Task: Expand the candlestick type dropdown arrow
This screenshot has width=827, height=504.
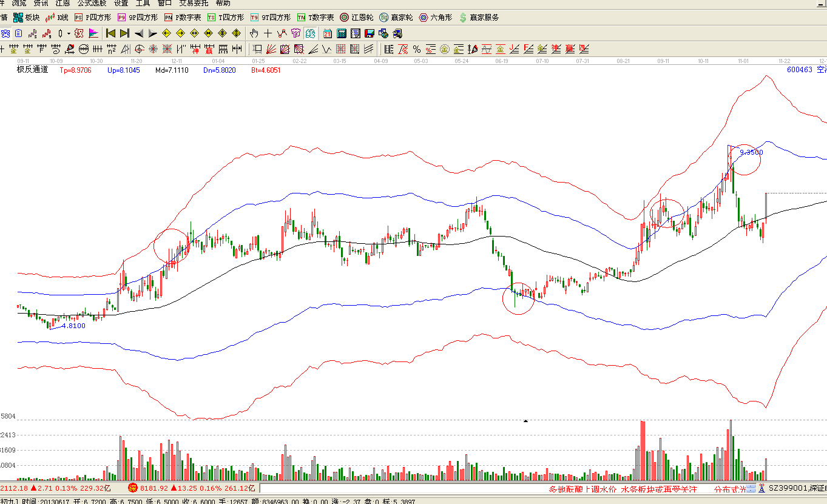Action: point(69,33)
